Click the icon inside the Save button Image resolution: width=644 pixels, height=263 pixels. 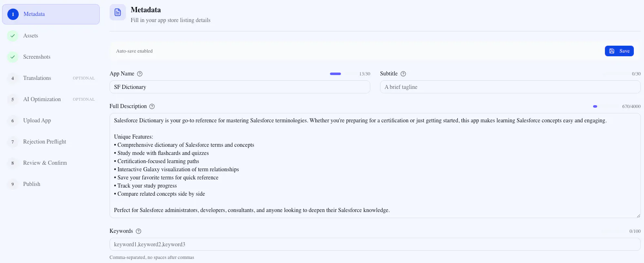pos(612,51)
